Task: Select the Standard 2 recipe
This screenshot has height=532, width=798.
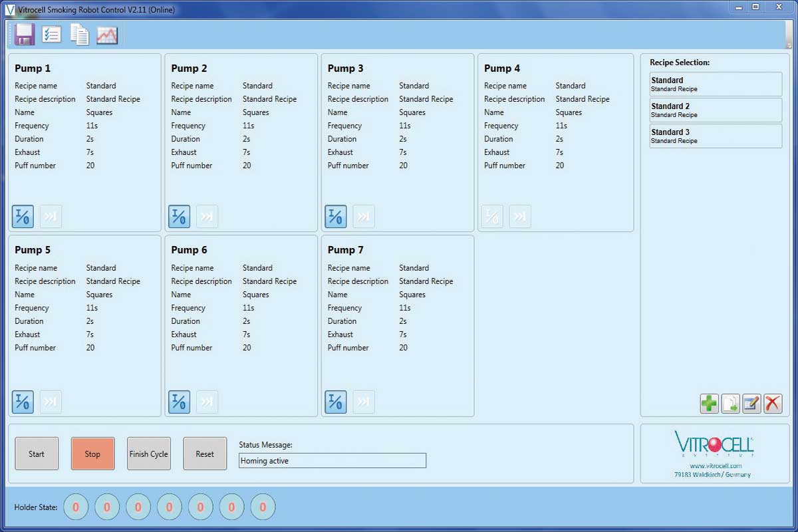Action: (x=716, y=110)
